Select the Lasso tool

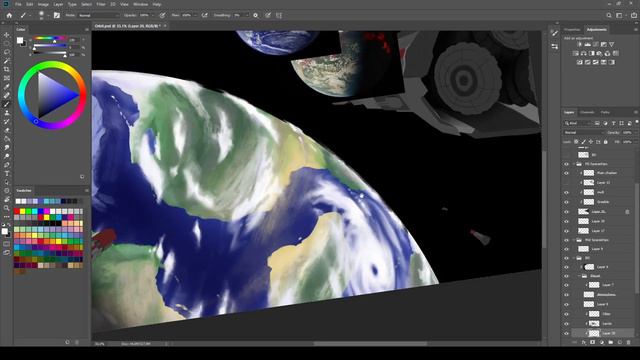point(7,52)
